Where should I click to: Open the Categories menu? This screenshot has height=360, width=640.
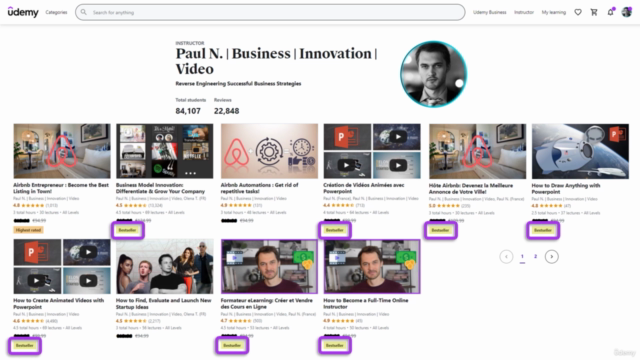point(56,12)
